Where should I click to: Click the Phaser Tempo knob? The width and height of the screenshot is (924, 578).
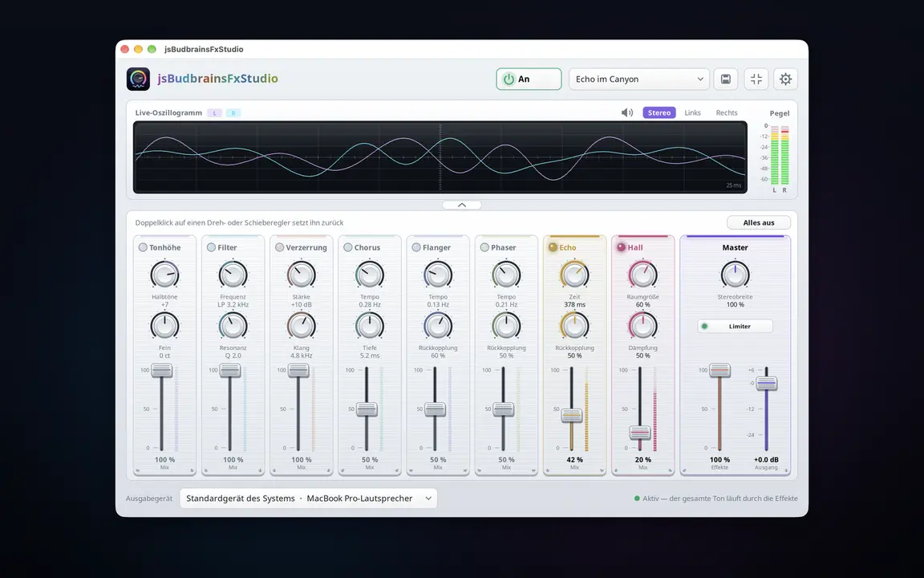click(x=506, y=275)
